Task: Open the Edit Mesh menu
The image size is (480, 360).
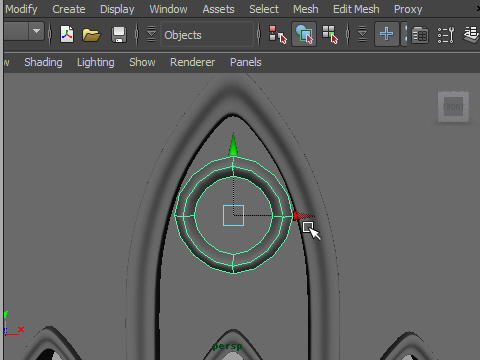Action: [356, 9]
